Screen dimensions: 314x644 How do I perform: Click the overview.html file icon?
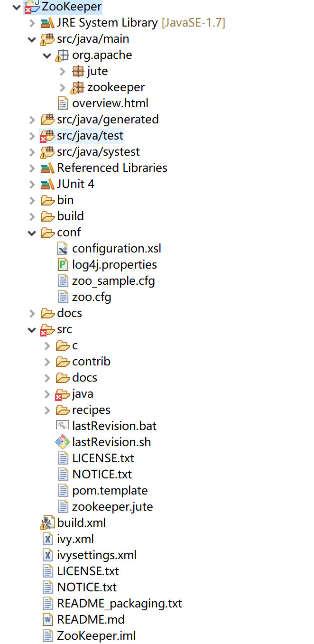click(63, 103)
